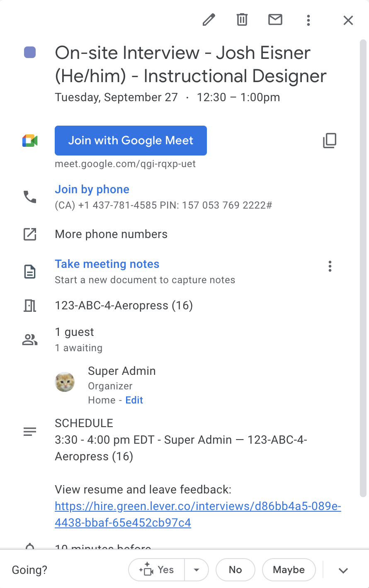The width and height of the screenshot is (369, 588).
Task: Edit Super Admin's Home location
Action: click(x=134, y=400)
